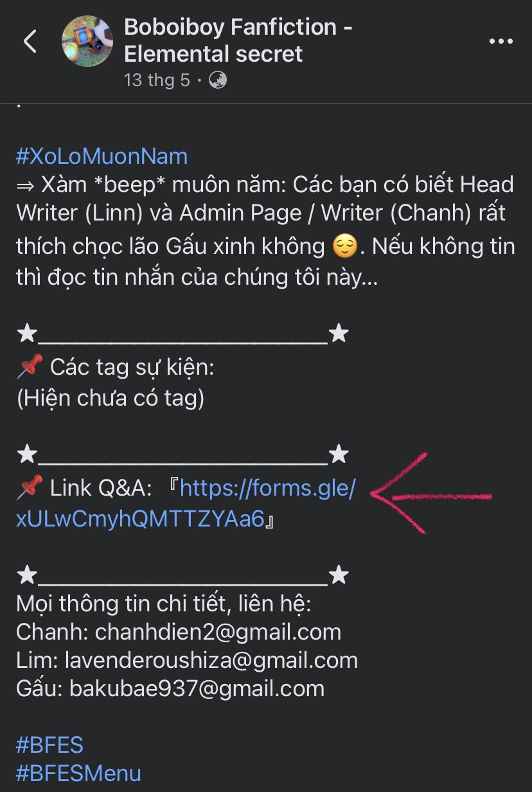The width and height of the screenshot is (532, 792).
Task: Tap the public globe audience icon
Action: (218, 80)
